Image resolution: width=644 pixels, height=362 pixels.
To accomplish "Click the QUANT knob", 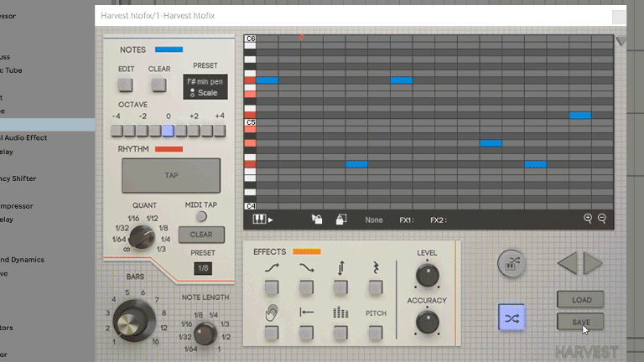I will click(142, 237).
